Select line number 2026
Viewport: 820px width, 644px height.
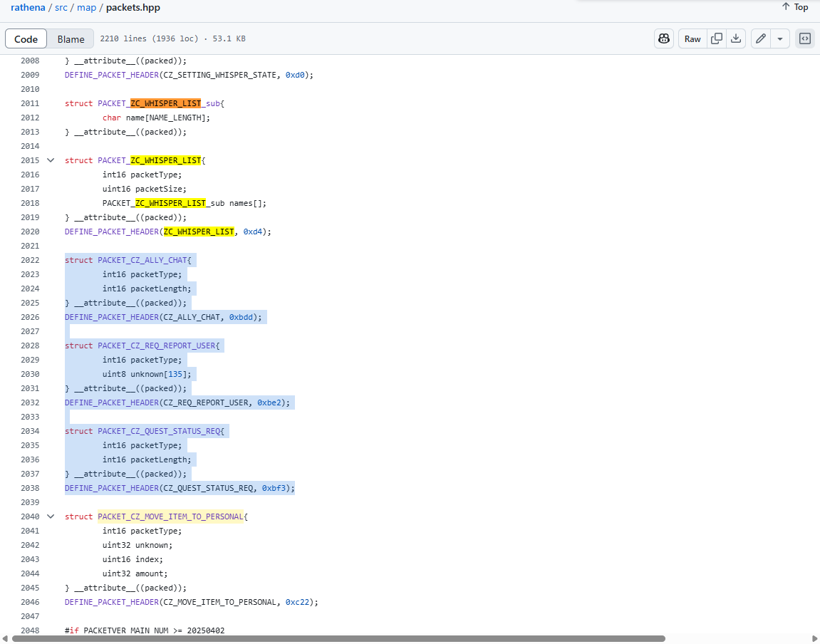(30, 317)
